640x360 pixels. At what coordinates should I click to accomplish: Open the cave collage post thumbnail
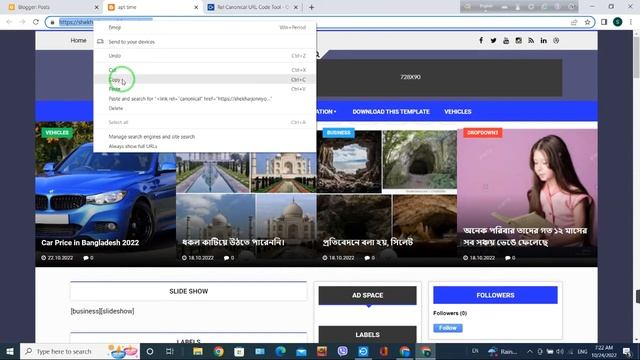[x=387, y=194]
